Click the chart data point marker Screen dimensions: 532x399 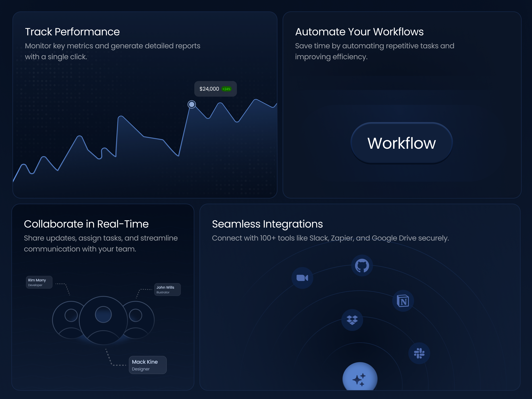(x=192, y=104)
